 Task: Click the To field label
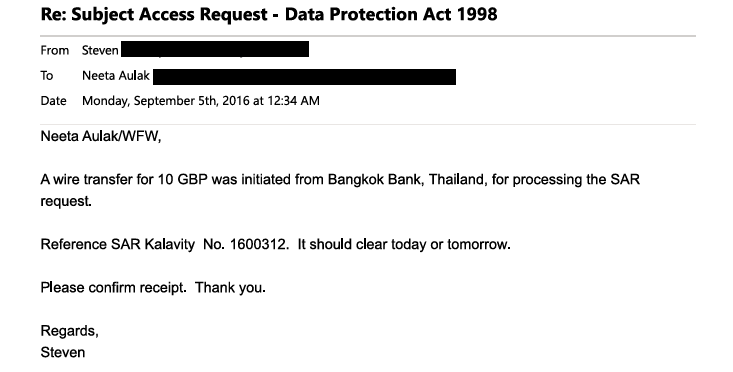pos(47,76)
